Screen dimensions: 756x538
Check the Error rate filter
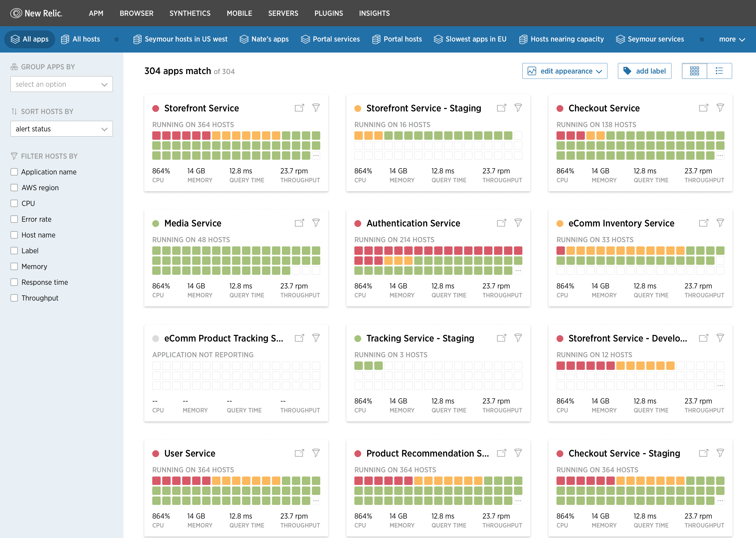[14, 219]
